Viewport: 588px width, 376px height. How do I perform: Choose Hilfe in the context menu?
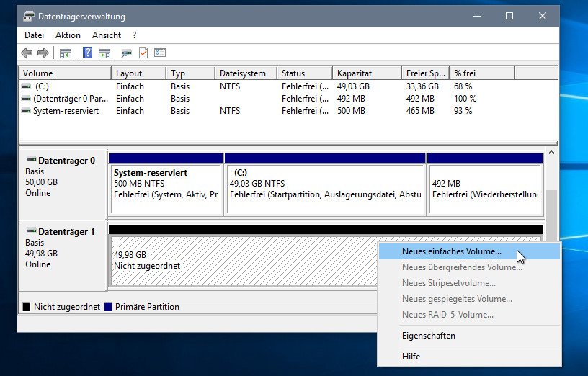[x=469, y=356]
